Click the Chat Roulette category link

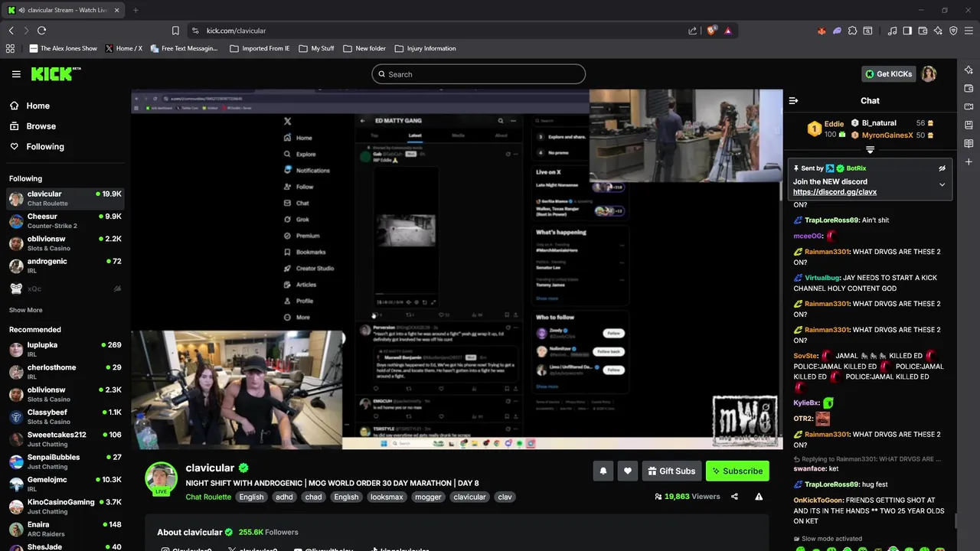click(208, 497)
